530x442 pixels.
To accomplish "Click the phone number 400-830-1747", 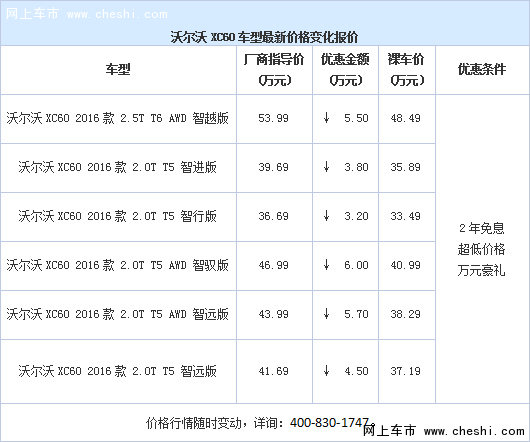I will coord(329,423).
